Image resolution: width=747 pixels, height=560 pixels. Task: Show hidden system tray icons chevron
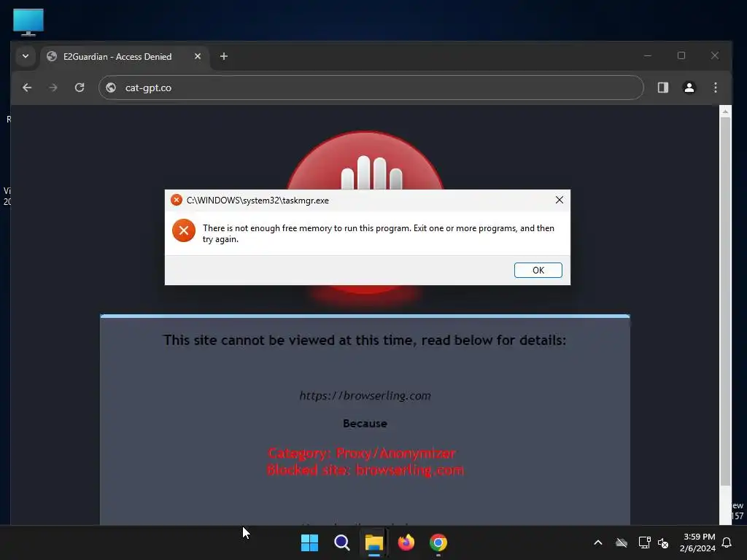point(598,542)
